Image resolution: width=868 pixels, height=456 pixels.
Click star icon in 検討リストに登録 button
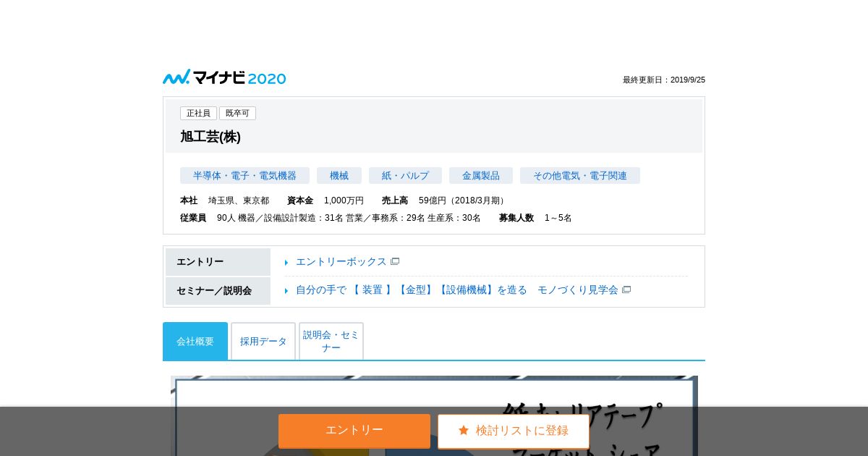pos(464,430)
